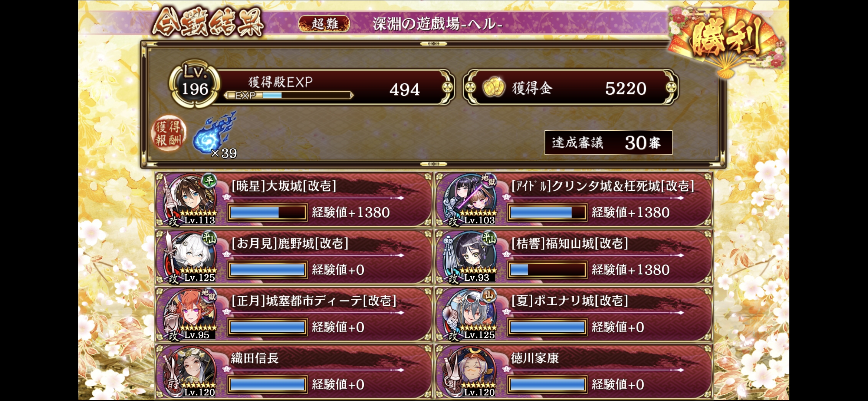Click the 獲得金 5220 panel

[571, 88]
